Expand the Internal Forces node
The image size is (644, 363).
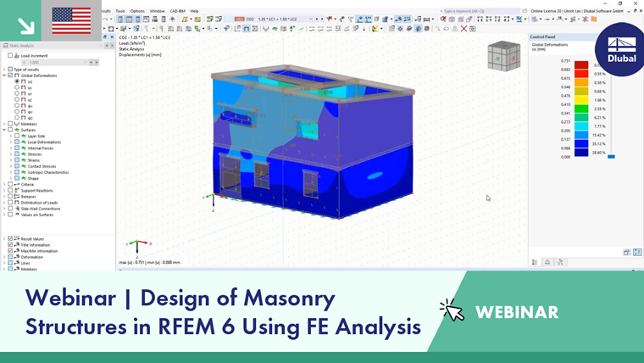[x=11, y=148]
